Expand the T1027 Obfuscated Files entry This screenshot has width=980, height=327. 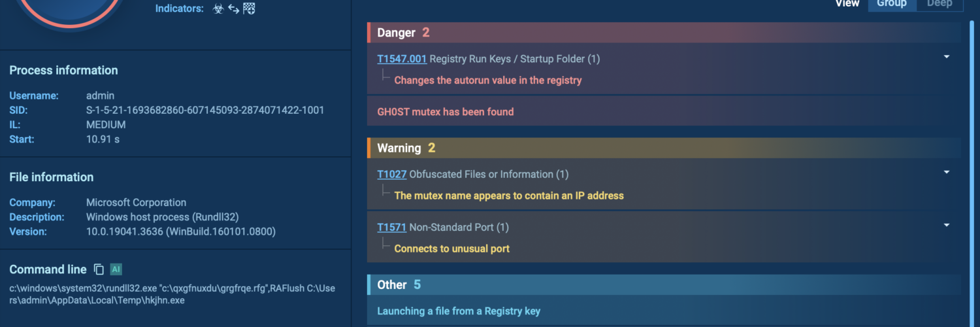(x=946, y=173)
